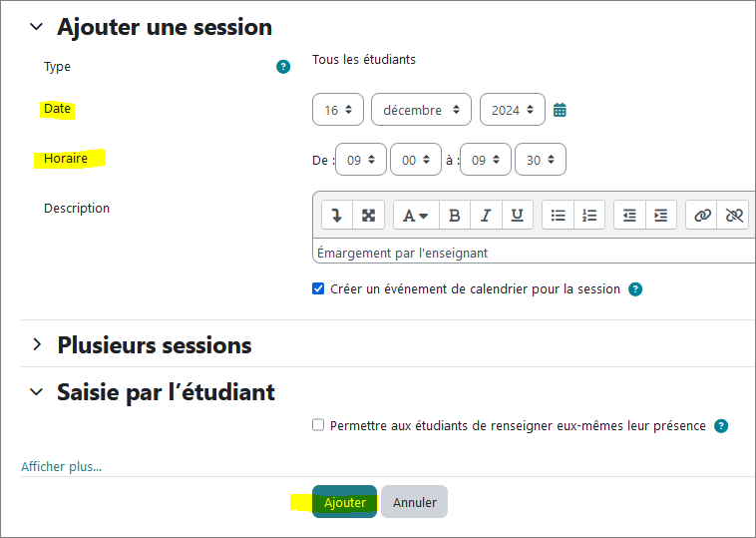756x538 pixels.
Task: Insert a link in the description
Action: [703, 215]
